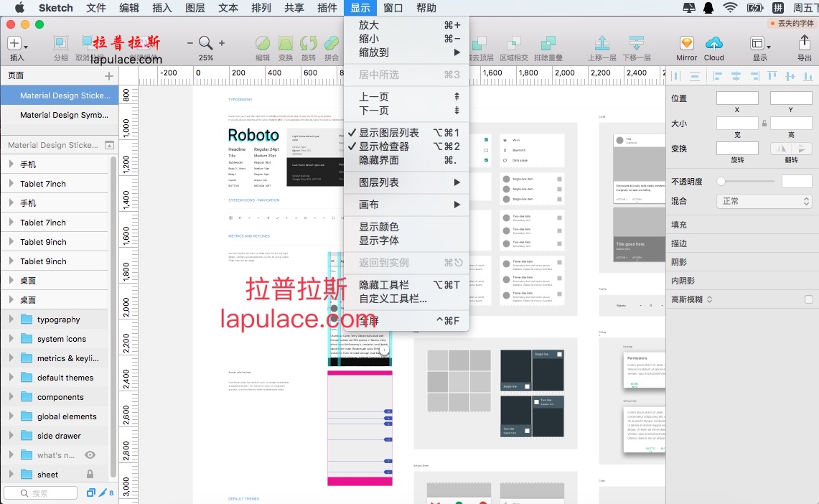Select the Rotate (旋转) tool icon
The width and height of the screenshot is (819, 504).
coord(308,43)
